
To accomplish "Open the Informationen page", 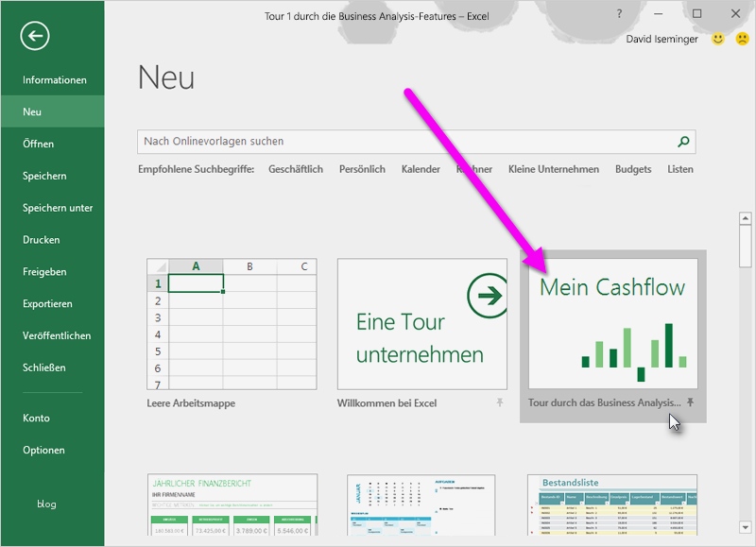I will 53,80.
